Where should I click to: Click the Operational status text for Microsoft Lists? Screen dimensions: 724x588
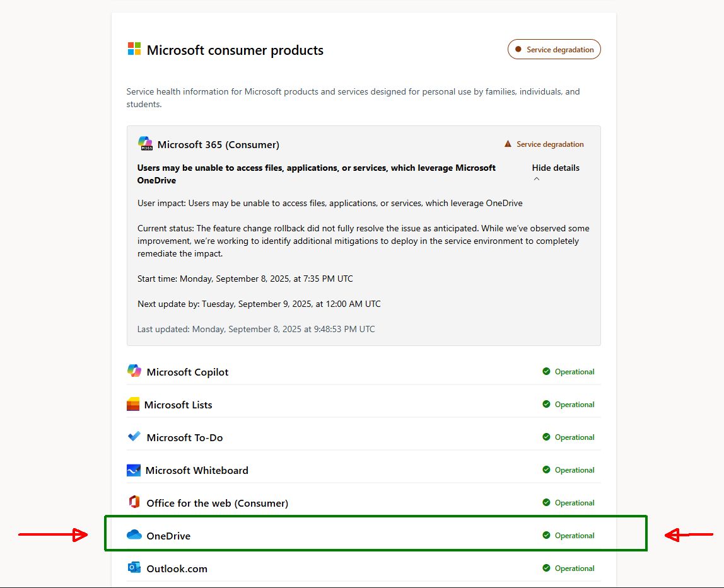(x=575, y=405)
